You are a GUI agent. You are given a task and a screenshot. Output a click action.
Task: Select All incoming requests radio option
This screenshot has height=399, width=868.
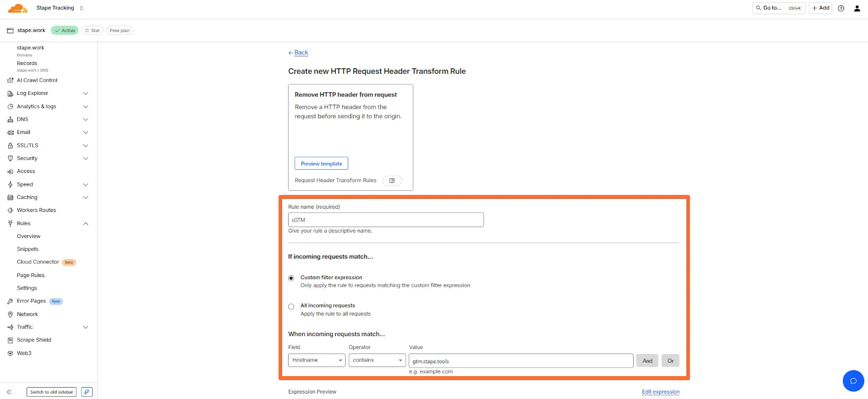[x=291, y=306]
